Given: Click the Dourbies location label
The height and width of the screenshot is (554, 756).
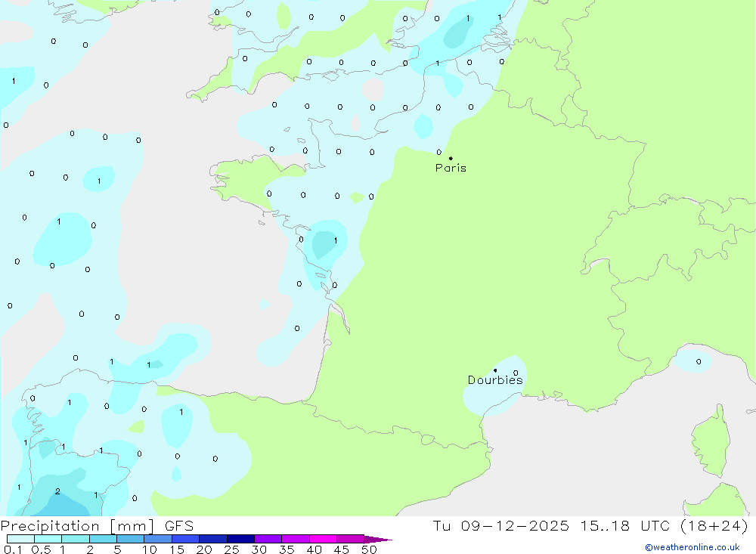Looking at the screenshot, I should (x=495, y=380).
